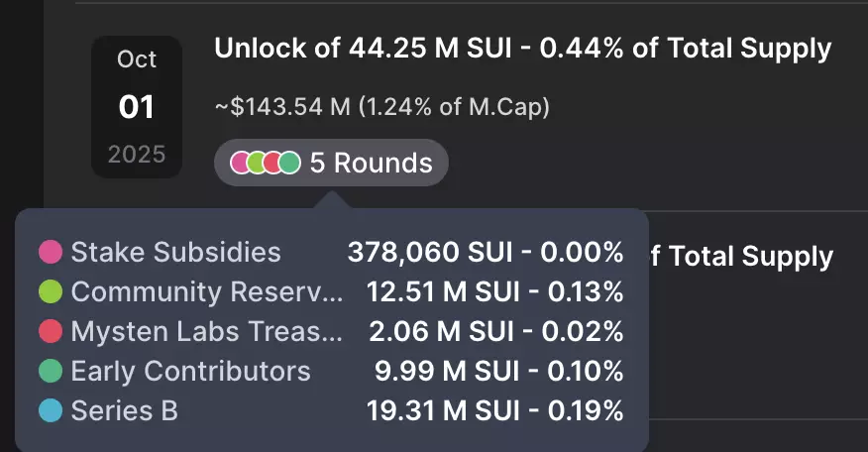Select the Stake Subsidies row label
The width and height of the screenshot is (868, 452).
(x=175, y=253)
